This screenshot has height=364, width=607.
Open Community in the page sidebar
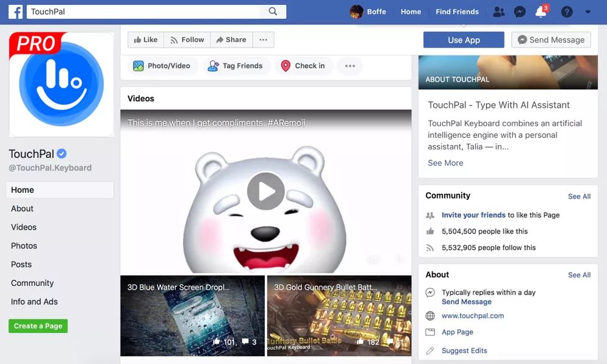32,283
